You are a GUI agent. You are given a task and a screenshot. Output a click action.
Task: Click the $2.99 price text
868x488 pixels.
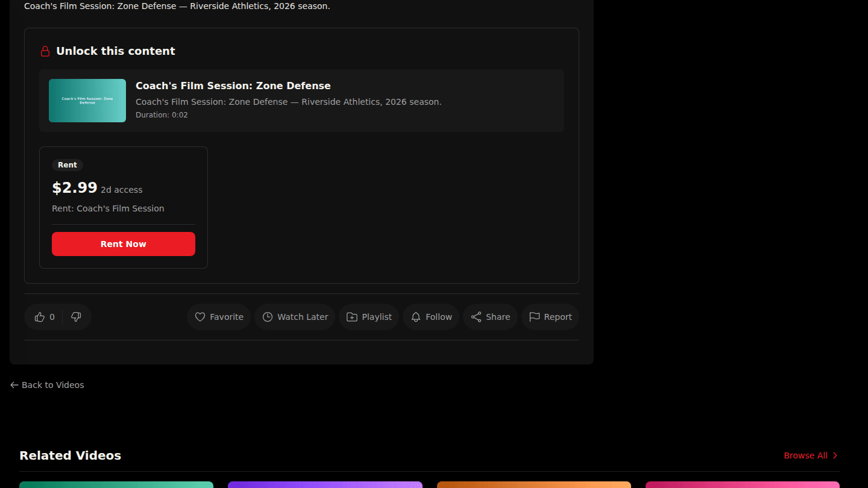pyautogui.click(x=75, y=188)
